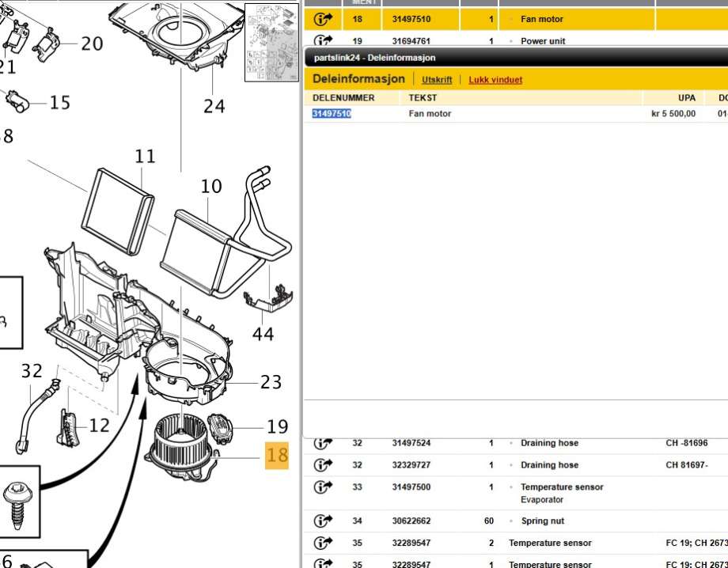Click the Evaporator sub-description
The width and height of the screenshot is (728, 568).
[541, 500]
